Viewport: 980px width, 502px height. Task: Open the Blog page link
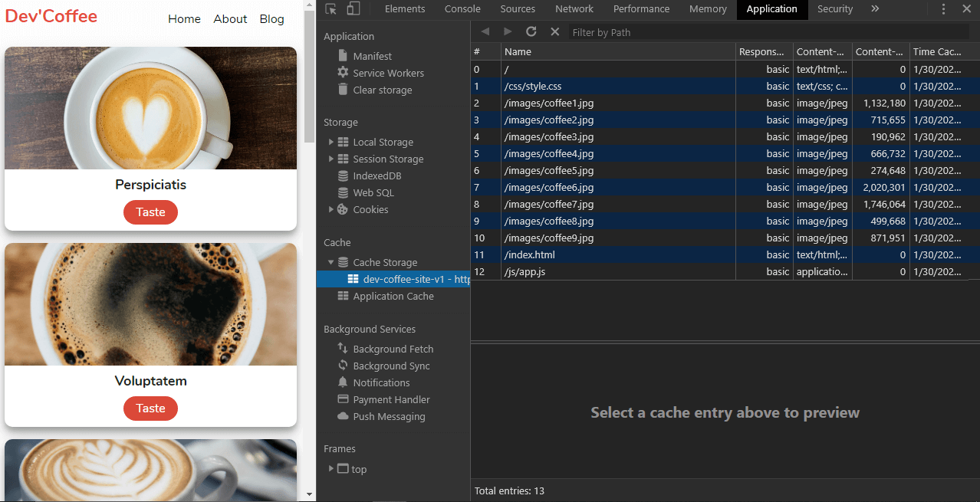click(x=271, y=18)
